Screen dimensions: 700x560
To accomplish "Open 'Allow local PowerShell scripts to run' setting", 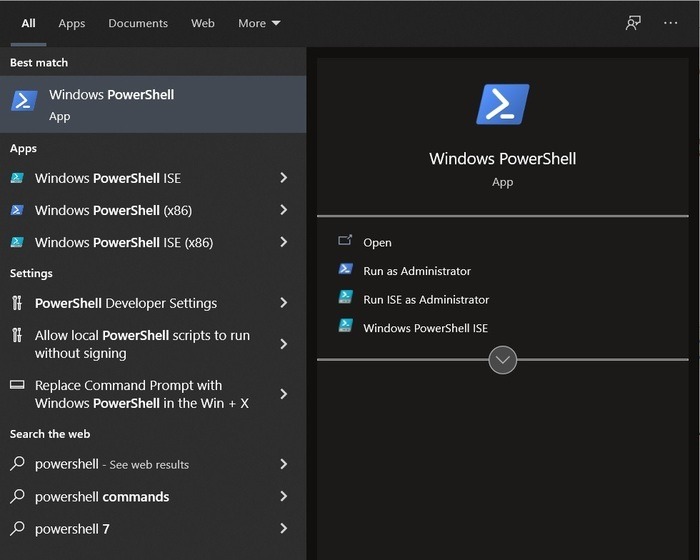I will tap(142, 344).
